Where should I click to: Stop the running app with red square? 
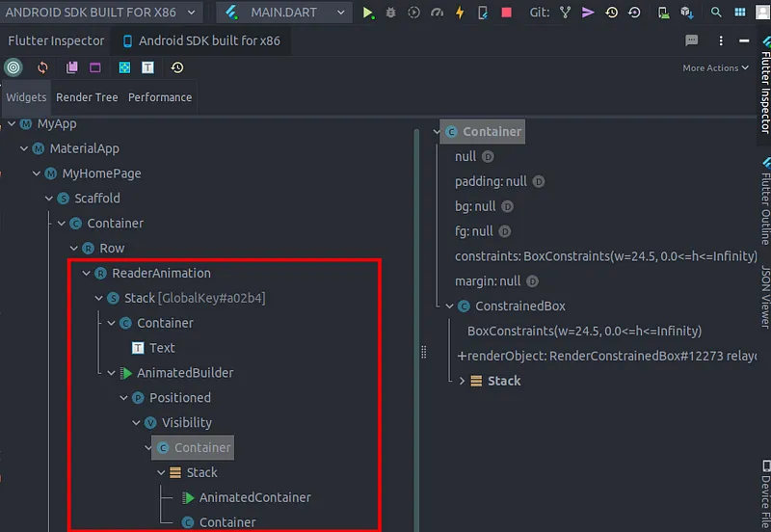[x=506, y=13]
